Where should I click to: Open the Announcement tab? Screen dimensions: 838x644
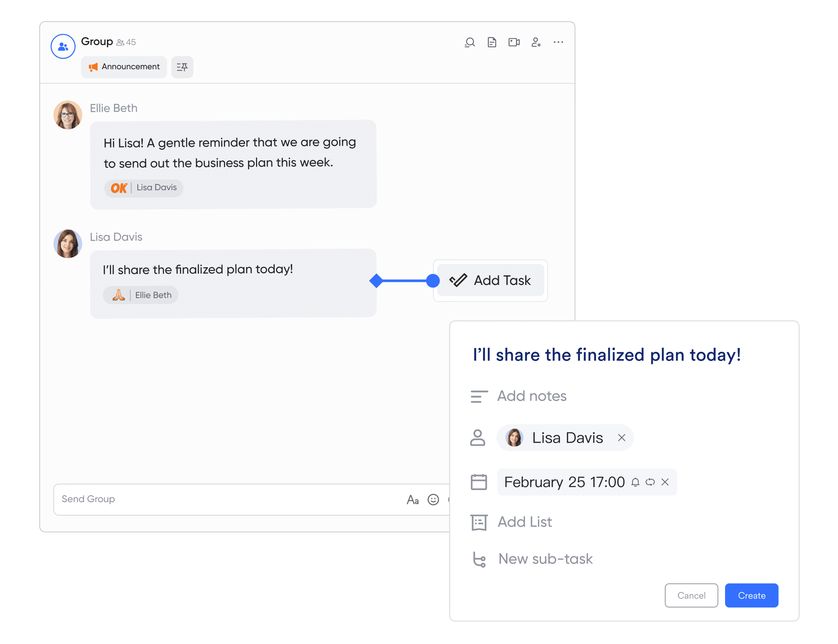[x=124, y=67]
